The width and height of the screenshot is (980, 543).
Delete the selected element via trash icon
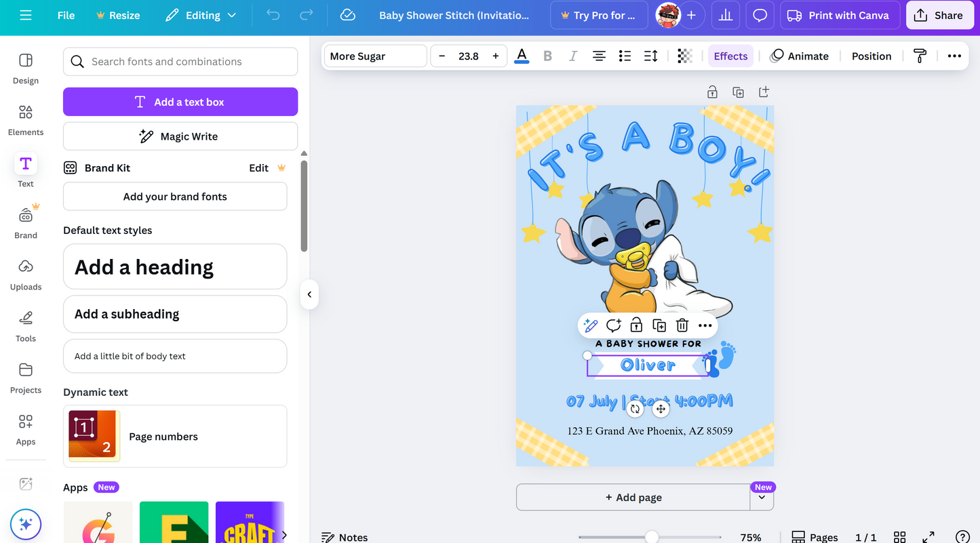coord(682,325)
